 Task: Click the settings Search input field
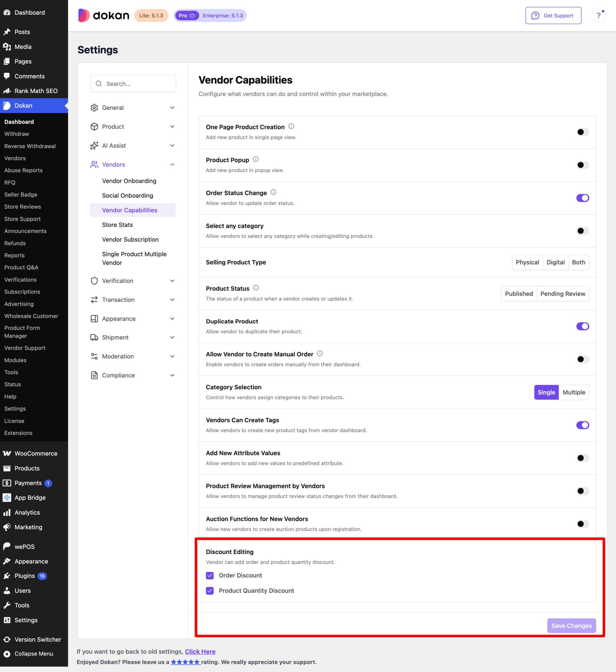[133, 84]
